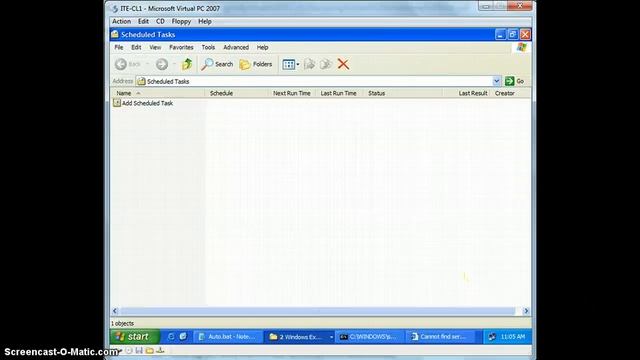Screen dimensions: 640x360
Task: Click the Virtual PC title bar icon
Action: pos(115,8)
